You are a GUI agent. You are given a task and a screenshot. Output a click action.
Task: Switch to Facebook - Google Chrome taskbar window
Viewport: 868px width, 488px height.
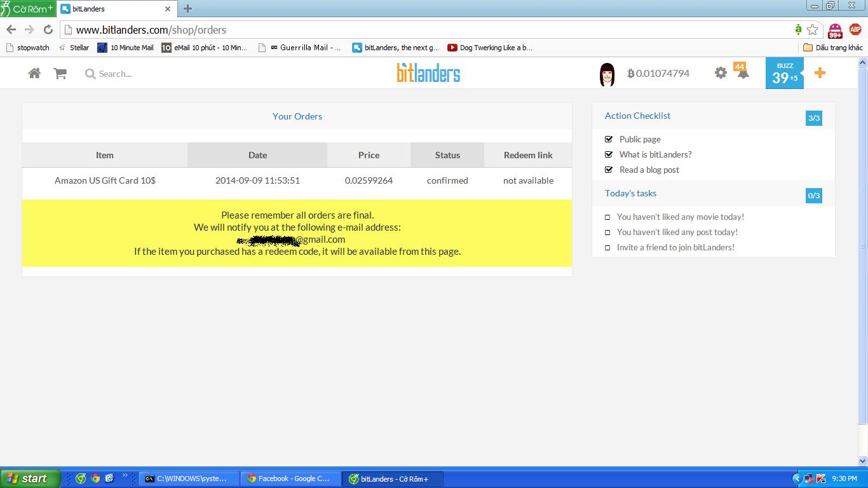291,479
